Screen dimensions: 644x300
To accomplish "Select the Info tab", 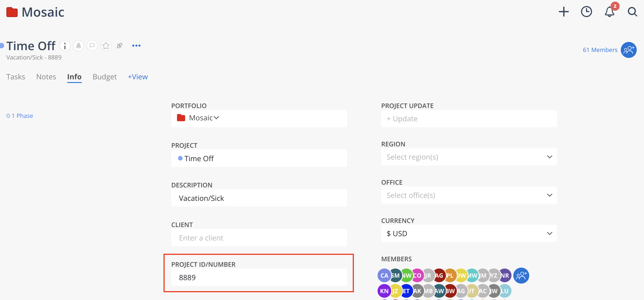I will click(x=74, y=77).
